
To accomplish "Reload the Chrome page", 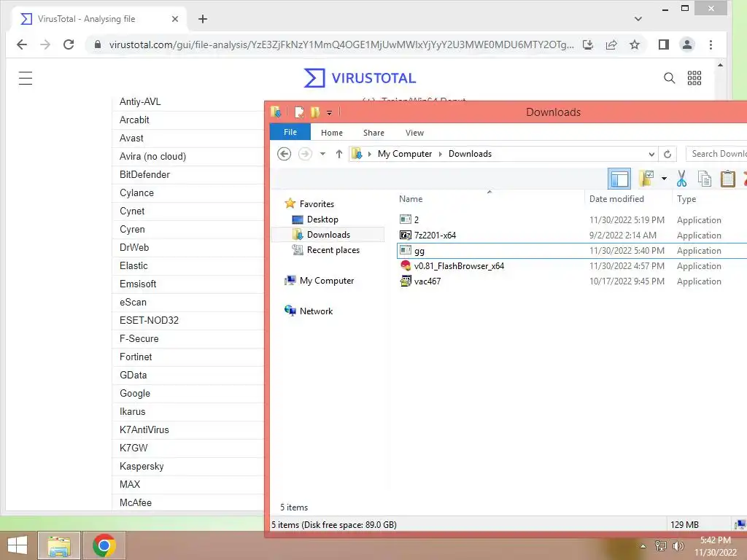I will tap(69, 44).
